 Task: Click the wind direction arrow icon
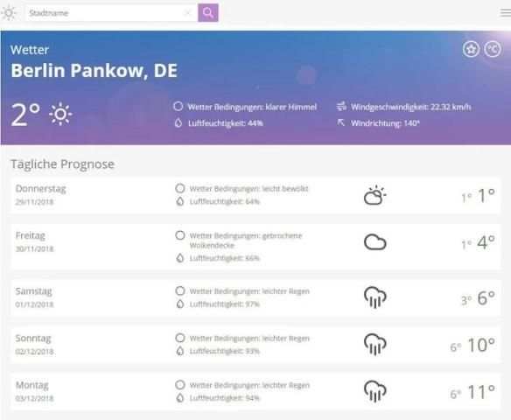tap(341, 122)
